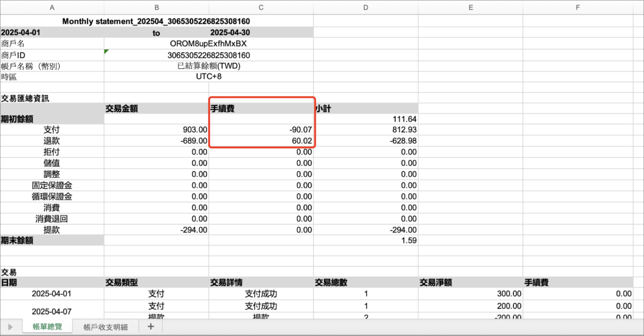The height and width of the screenshot is (336, 644).
Task: Switch to the 帳單總覽 sheet tab
Action: (x=47, y=327)
